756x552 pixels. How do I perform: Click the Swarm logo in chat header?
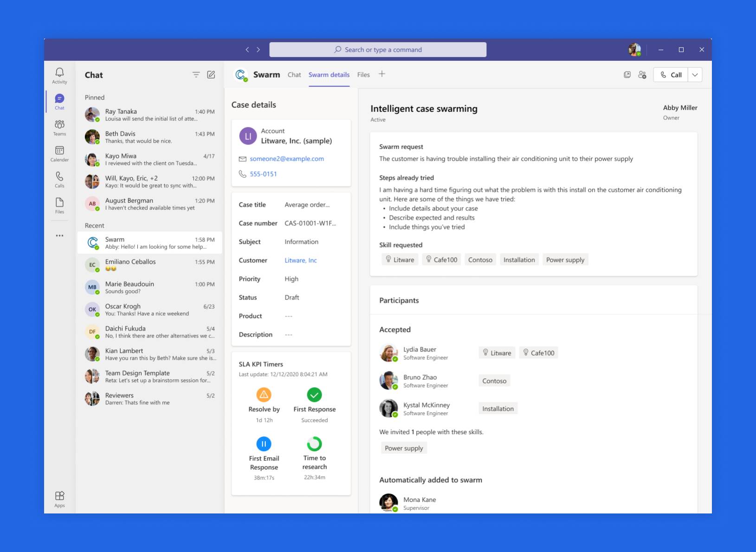(241, 75)
